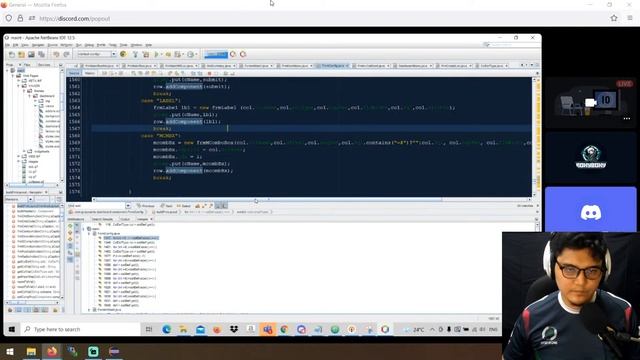Switch to the History editor view tab

coord(90,73)
